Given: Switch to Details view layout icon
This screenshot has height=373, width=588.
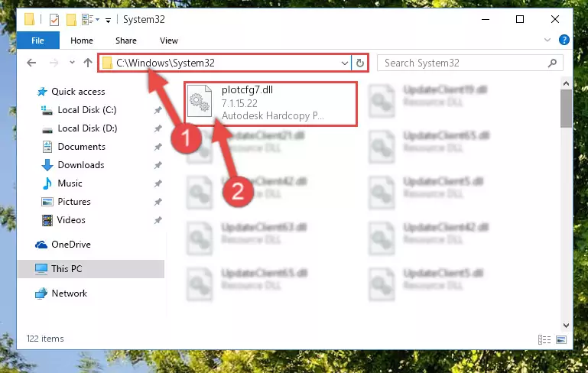Looking at the screenshot, I should (x=544, y=339).
